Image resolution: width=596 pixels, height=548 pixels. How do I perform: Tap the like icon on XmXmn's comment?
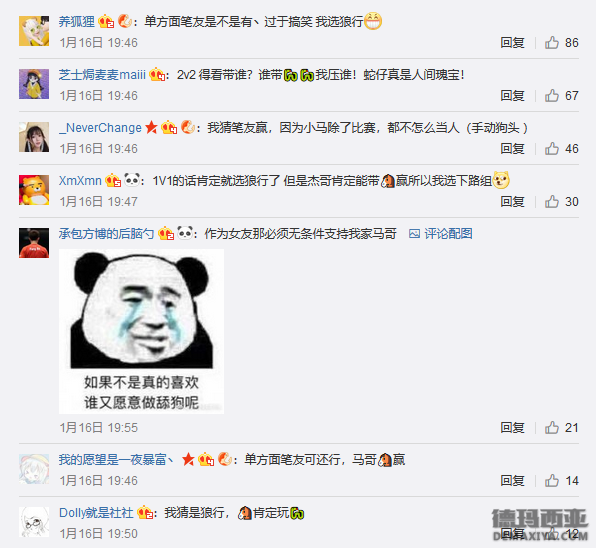pyautogui.click(x=552, y=201)
